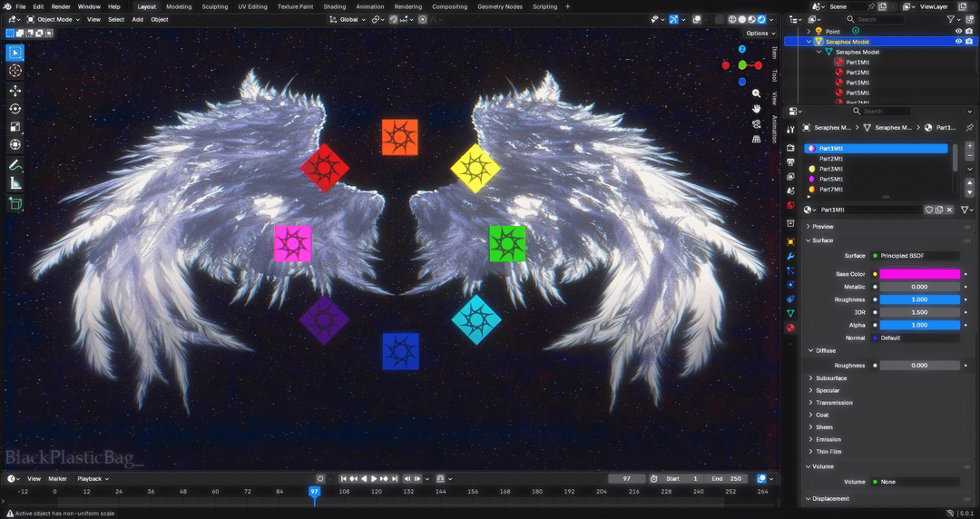
Task: Open the Object Mode dropdown
Action: tap(54, 19)
